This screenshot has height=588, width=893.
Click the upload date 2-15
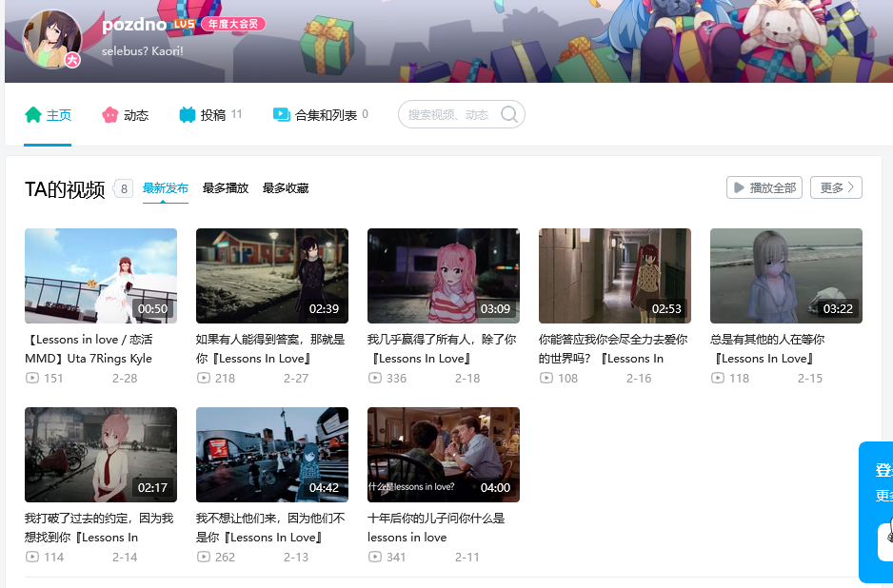pos(810,378)
